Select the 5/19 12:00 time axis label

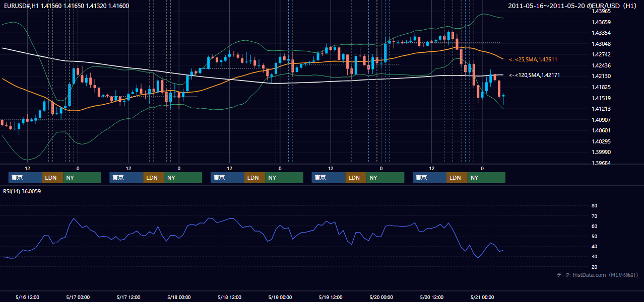point(331,297)
